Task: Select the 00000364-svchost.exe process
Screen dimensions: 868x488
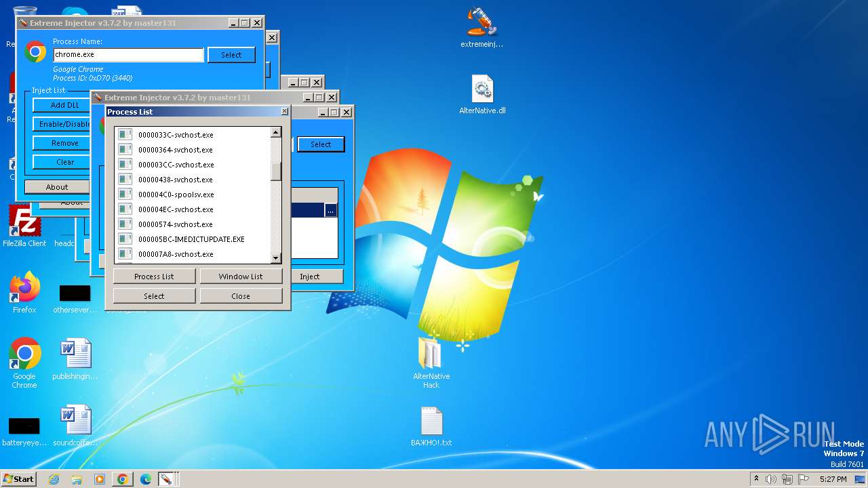Action: click(193, 150)
